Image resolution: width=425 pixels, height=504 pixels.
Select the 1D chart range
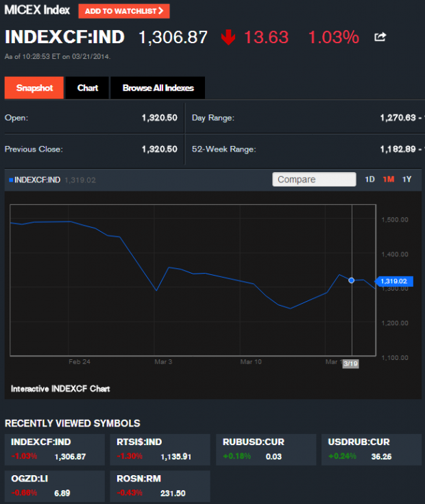[369, 180]
